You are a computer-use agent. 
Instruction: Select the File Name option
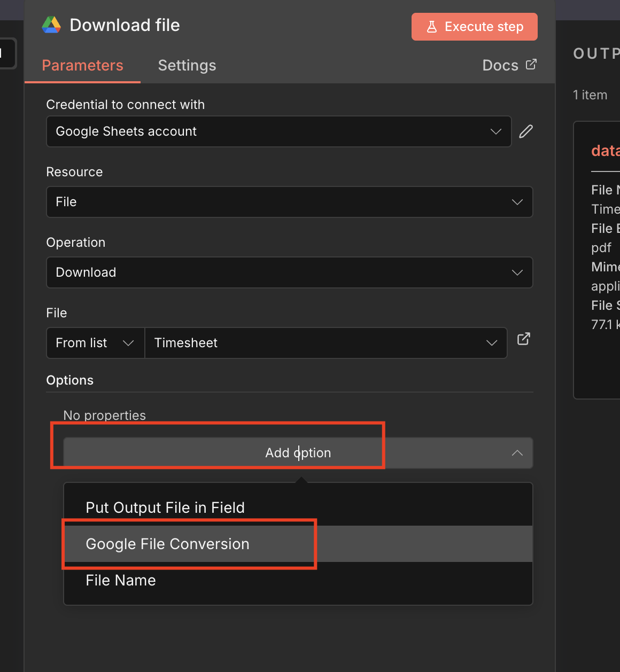pyautogui.click(x=121, y=580)
